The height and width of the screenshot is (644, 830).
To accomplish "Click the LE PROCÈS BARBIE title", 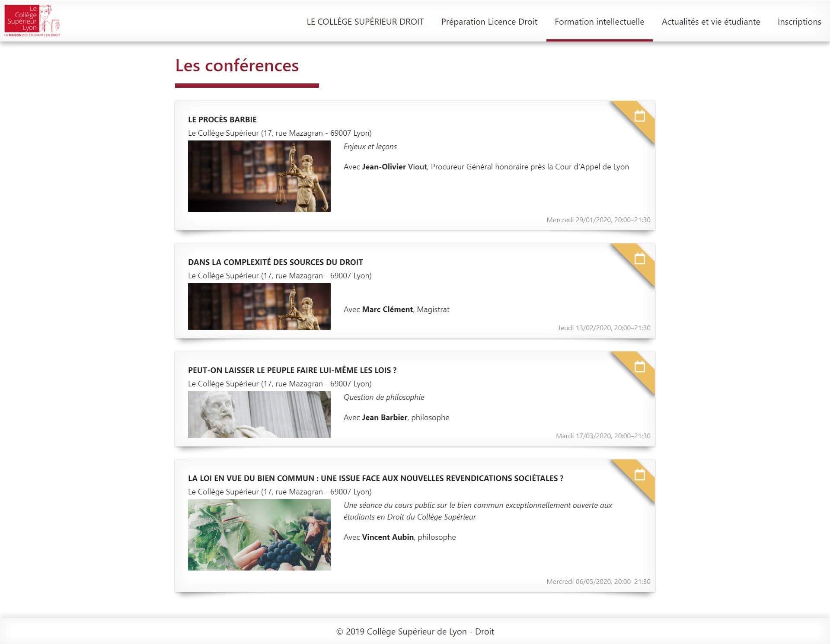I will pos(222,120).
